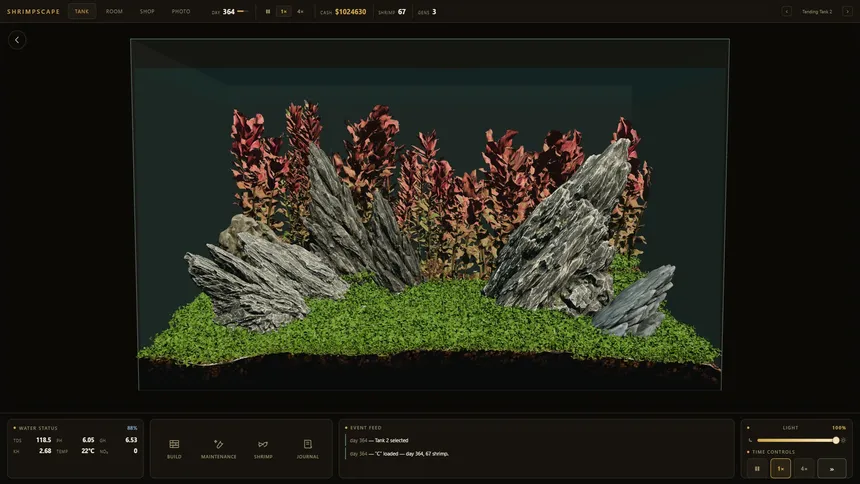The image size is (860, 484).
Task: Switch to the Shop tab
Action: pos(147,12)
